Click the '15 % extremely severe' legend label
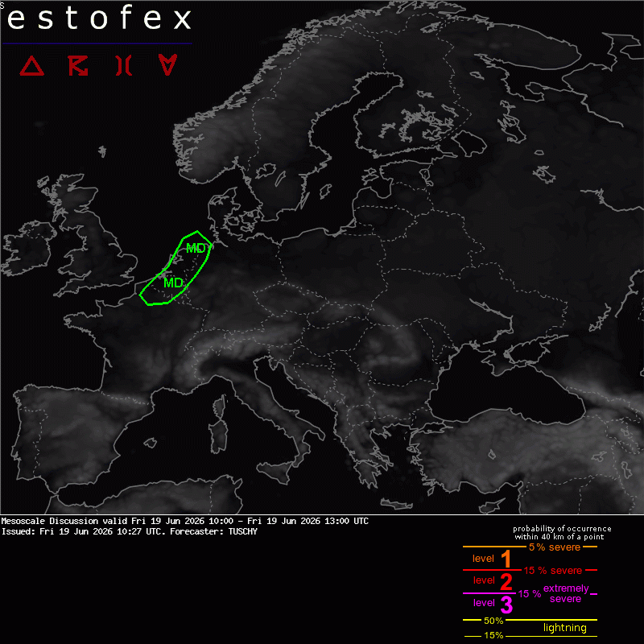 click(554, 594)
